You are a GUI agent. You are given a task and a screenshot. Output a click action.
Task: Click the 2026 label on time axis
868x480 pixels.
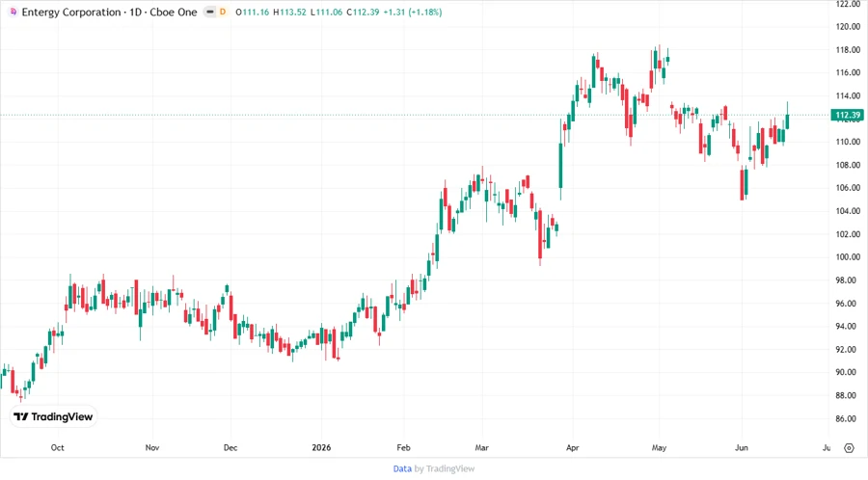pyautogui.click(x=321, y=447)
